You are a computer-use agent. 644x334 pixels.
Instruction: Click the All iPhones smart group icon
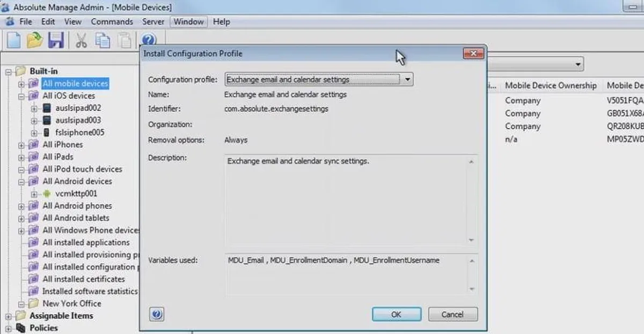[34, 145]
